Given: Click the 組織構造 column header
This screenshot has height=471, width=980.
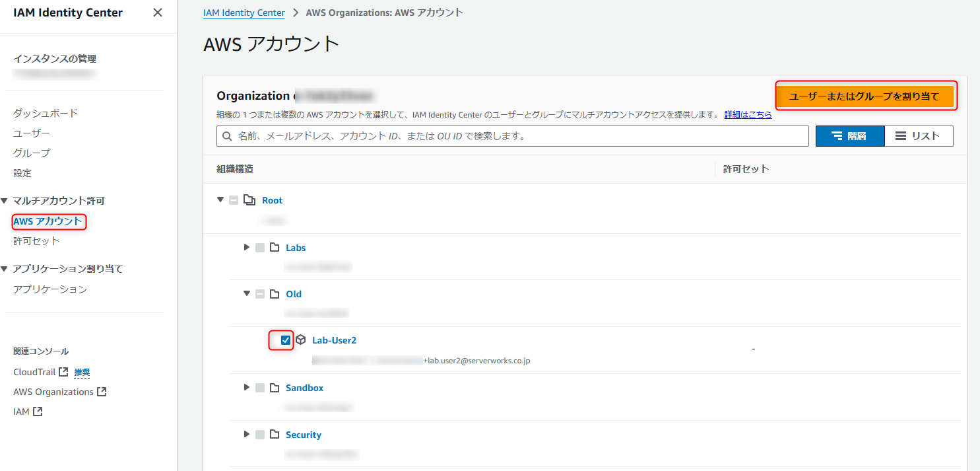Looking at the screenshot, I should tap(235, 169).
